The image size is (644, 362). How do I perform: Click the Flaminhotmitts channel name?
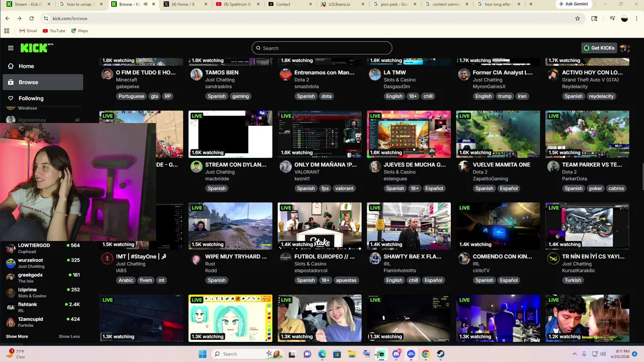[x=400, y=270]
